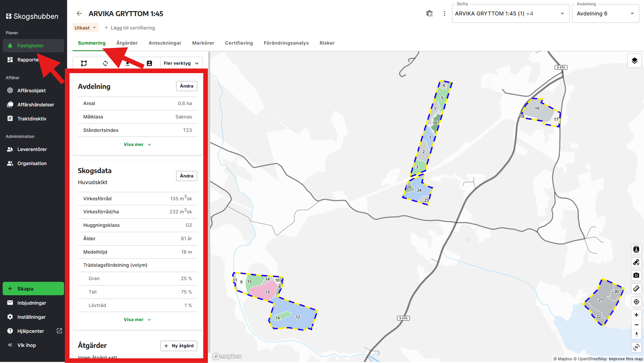This screenshot has width=644, height=363.
Task: Click the edit polygon tool icon
Action: (84, 63)
